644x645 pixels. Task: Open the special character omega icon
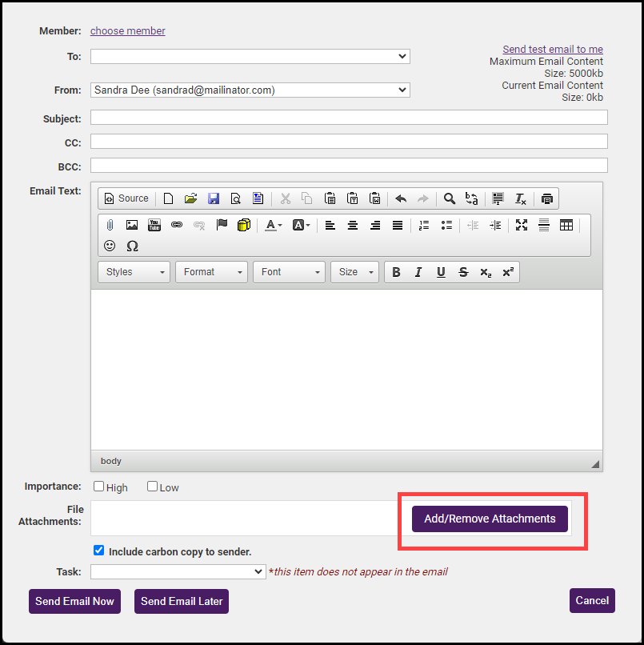[x=133, y=246]
